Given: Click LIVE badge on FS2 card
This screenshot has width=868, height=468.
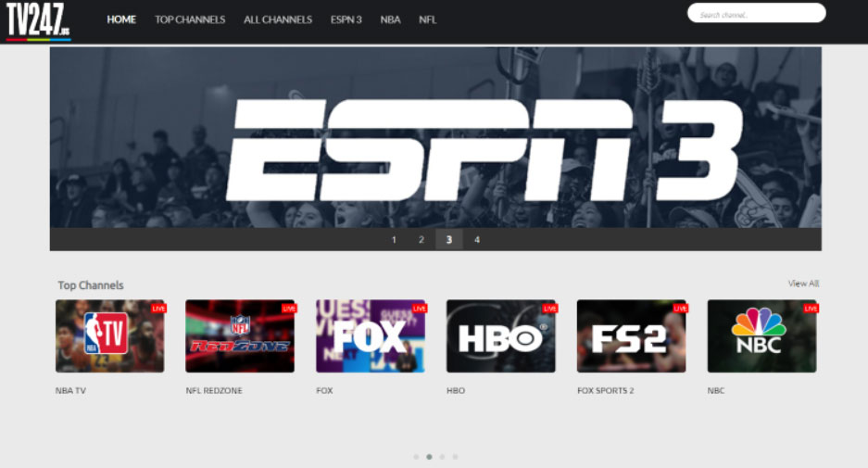Looking at the screenshot, I should point(680,309).
